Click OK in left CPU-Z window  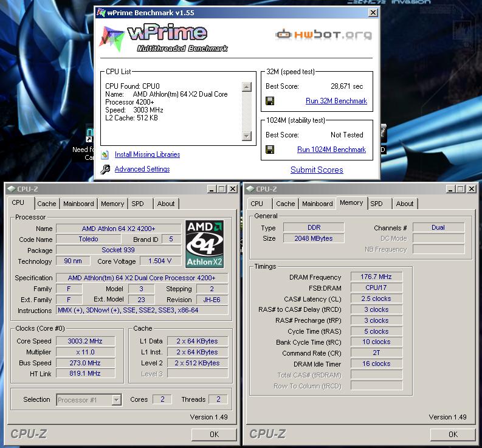point(215,434)
